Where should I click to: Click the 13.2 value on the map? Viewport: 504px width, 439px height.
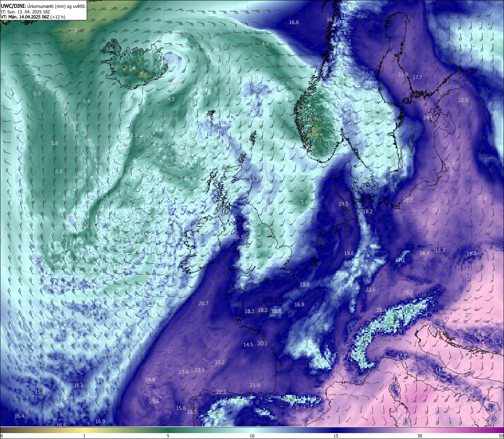click(249, 311)
